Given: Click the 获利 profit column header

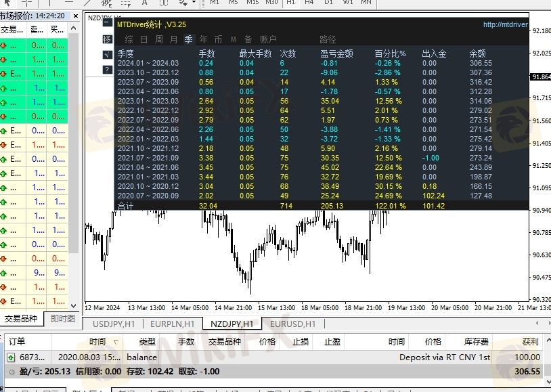Looking at the screenshot, I should [531, 342].
